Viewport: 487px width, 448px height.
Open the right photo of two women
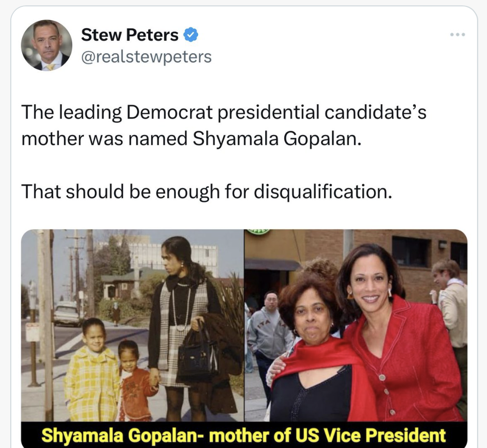tap(355, 324)
